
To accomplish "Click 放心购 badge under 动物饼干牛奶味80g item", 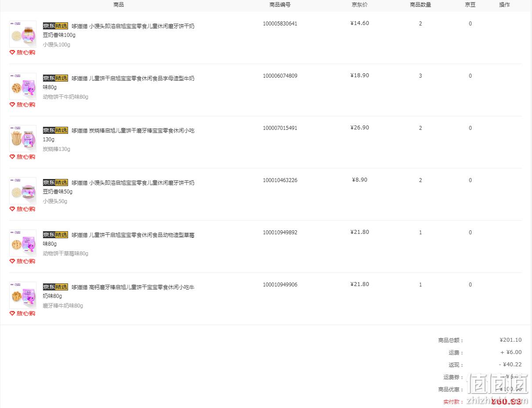I will [x=22, y=104].
